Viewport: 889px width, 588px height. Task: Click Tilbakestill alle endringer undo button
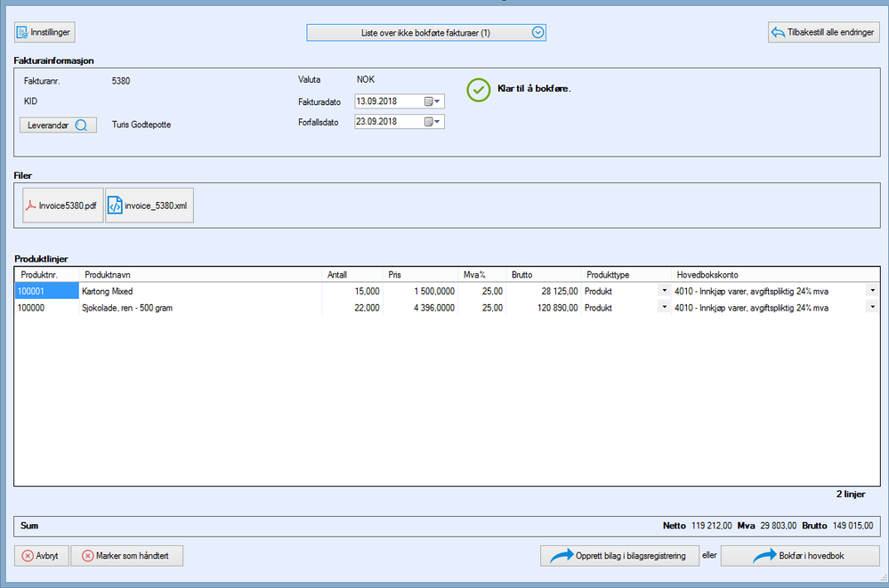823,32
